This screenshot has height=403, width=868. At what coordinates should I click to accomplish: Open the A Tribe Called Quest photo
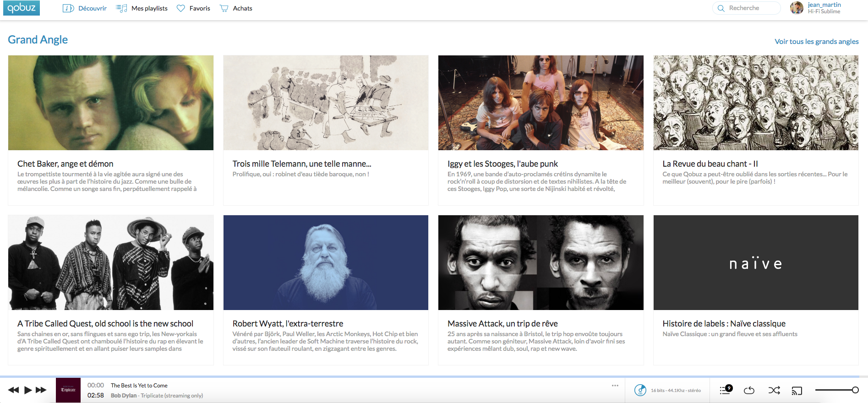tap(111, 262)
